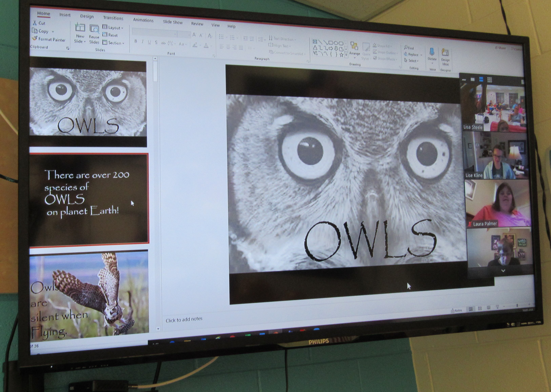551x392 pixels.
Task: Adjust the zoom slider in status bar
Action: 517,305
